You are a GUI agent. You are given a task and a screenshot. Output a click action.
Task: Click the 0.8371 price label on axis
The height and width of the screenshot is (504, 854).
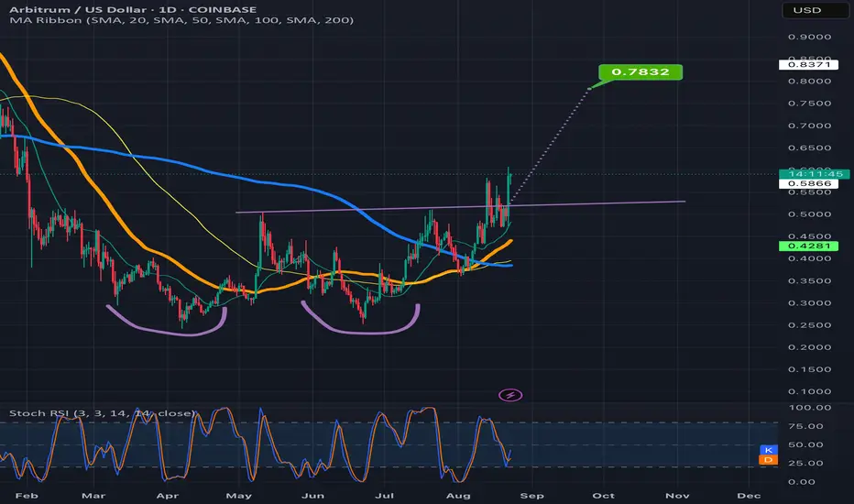pos(809,64)
